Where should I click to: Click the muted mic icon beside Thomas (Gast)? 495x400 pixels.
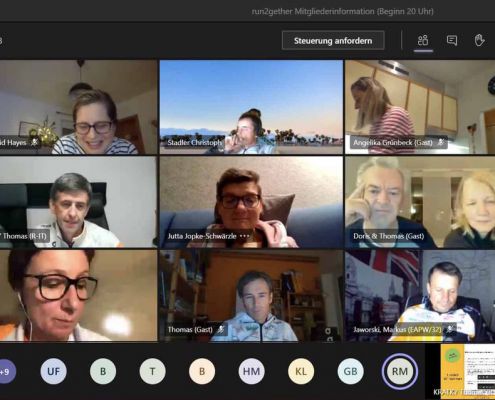221,330
